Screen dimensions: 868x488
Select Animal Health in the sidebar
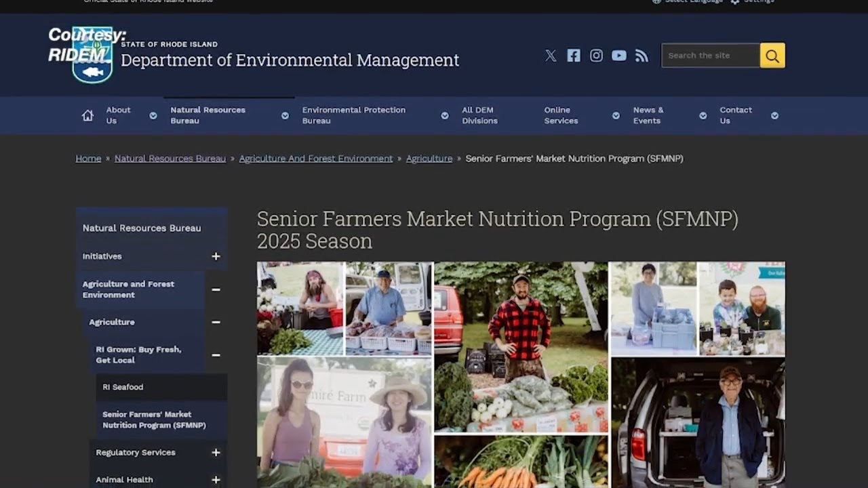pos(125,480)
